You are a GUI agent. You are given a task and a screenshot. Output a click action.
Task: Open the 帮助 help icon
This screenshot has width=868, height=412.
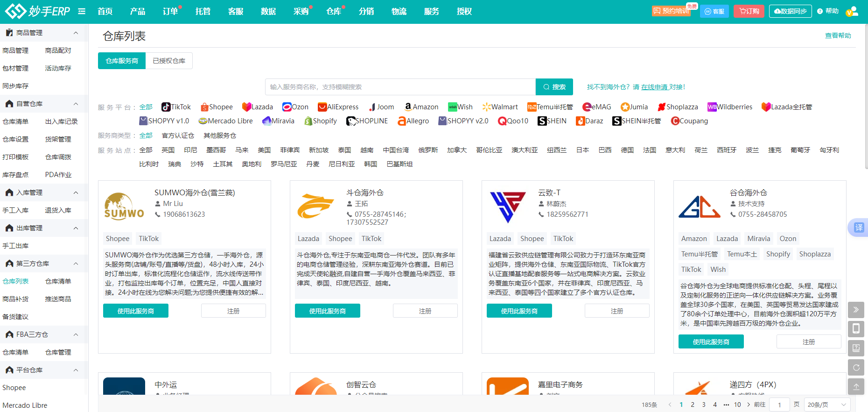[x=828, y=11]
